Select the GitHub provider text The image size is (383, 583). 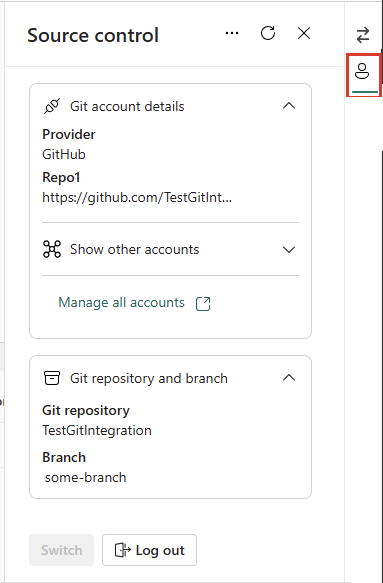(x=64, y=154)
